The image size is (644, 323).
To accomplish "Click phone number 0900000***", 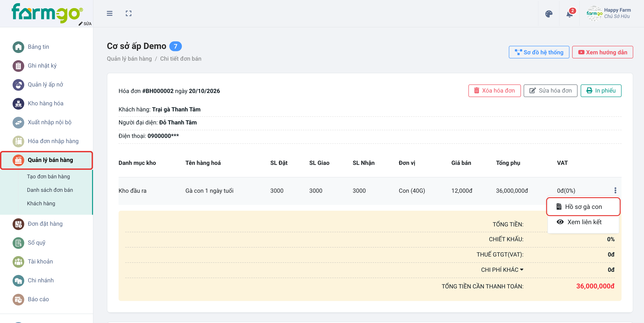I will [x=163, y=136].
